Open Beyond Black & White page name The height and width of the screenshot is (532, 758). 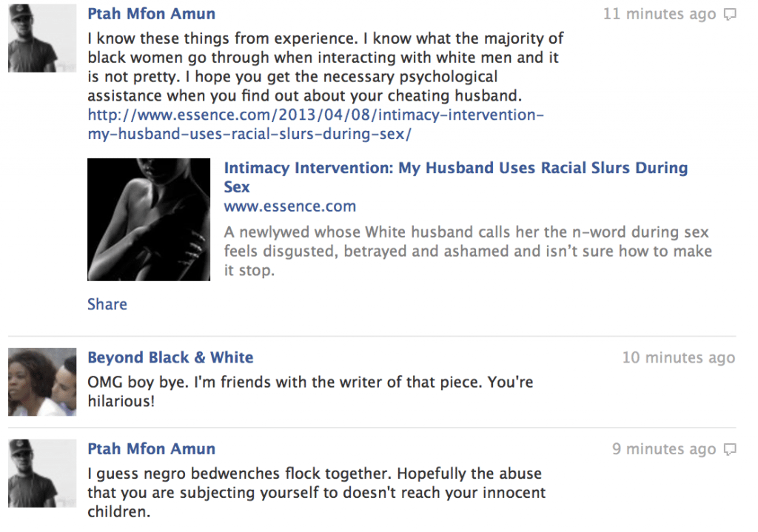point(170,357)
